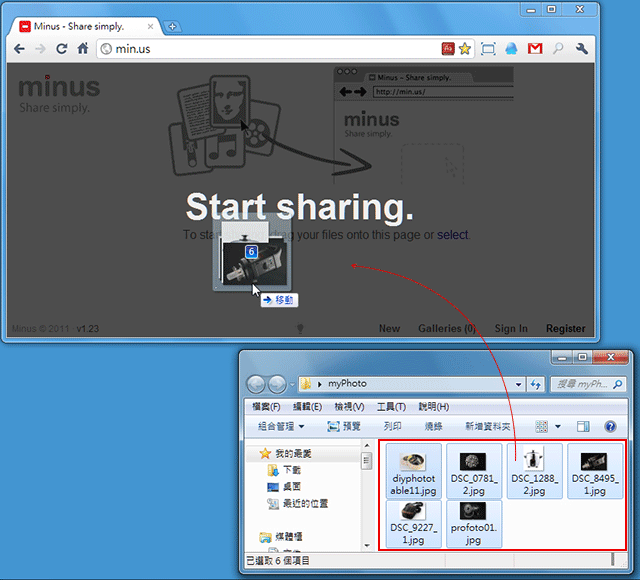Select file DSC_9227_1.jpg
The image size is (640, 580).
point(413,524)
